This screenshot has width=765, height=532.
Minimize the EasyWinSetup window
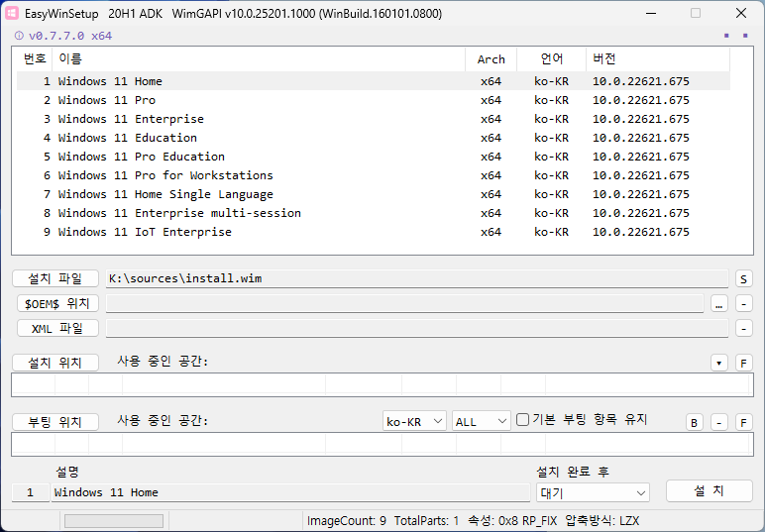pos(651,13)
